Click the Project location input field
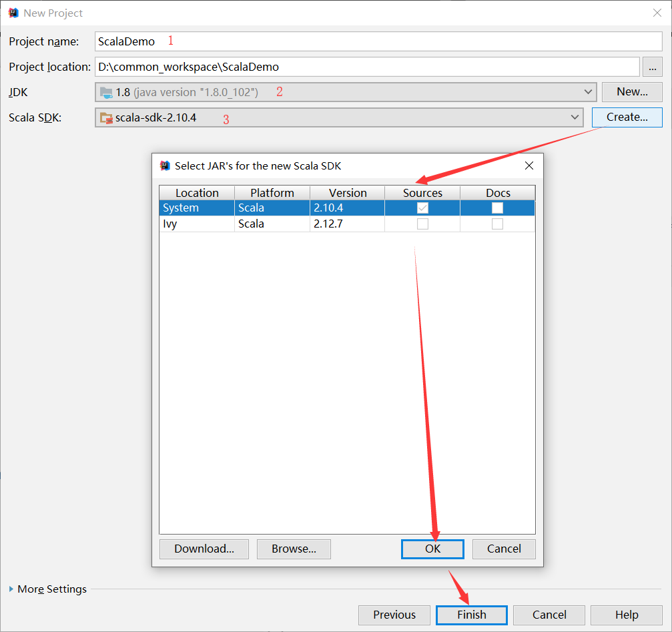The height and width of the screenshot is (632, 672). (367, 67)
